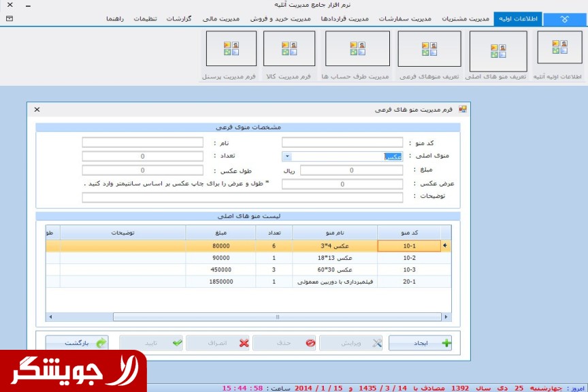The height and width of the screenshot is (392, 588).
Task: Focus the توضیحات text field
Action: point(242,197)
